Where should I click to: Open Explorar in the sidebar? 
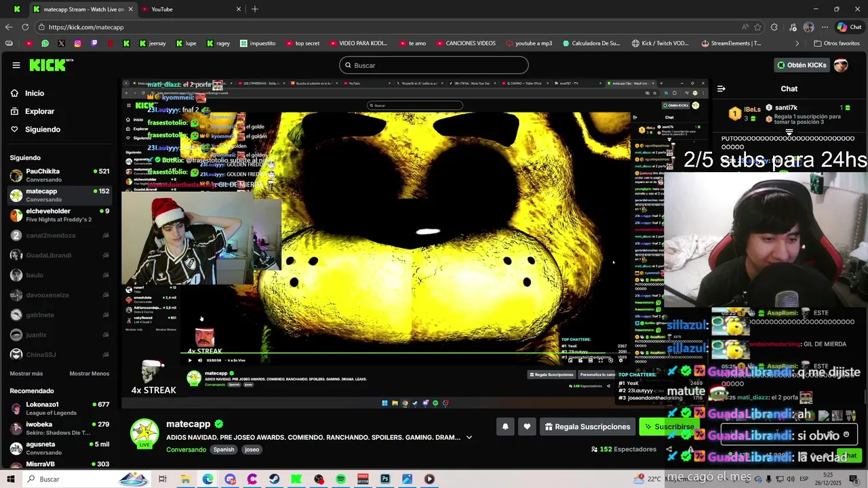[x=39, y=111]
